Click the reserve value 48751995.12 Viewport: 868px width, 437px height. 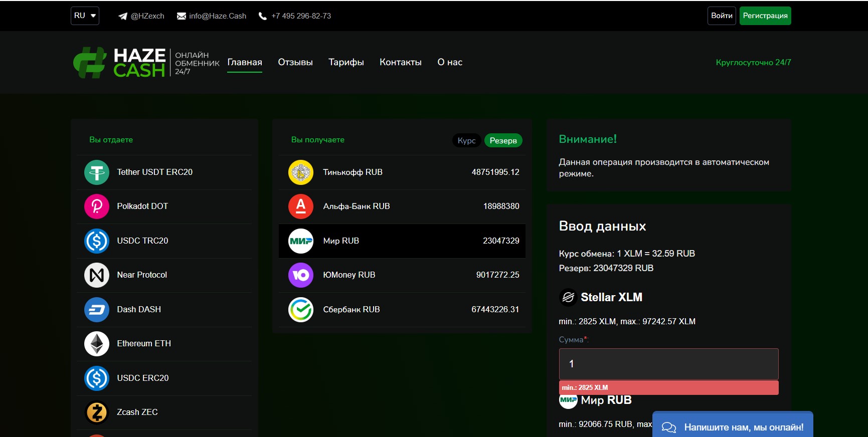(495, 172)
